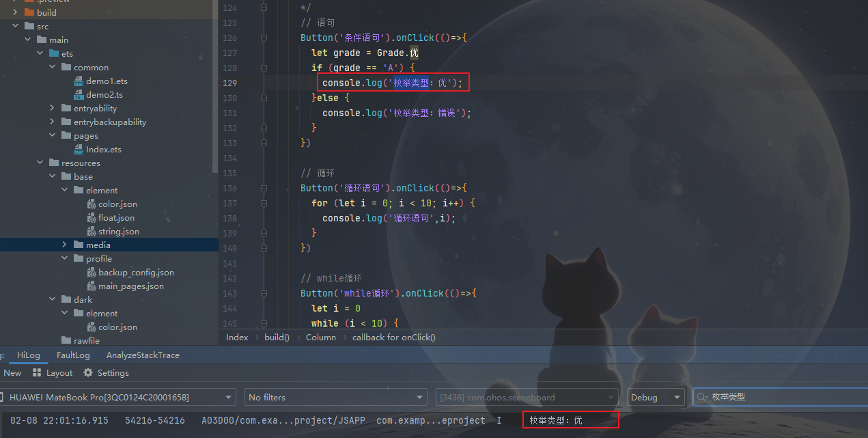Click the main_pages.json file icon
Image resolution: width=868 pixels, height=438 pixels.
click(92, 286)
